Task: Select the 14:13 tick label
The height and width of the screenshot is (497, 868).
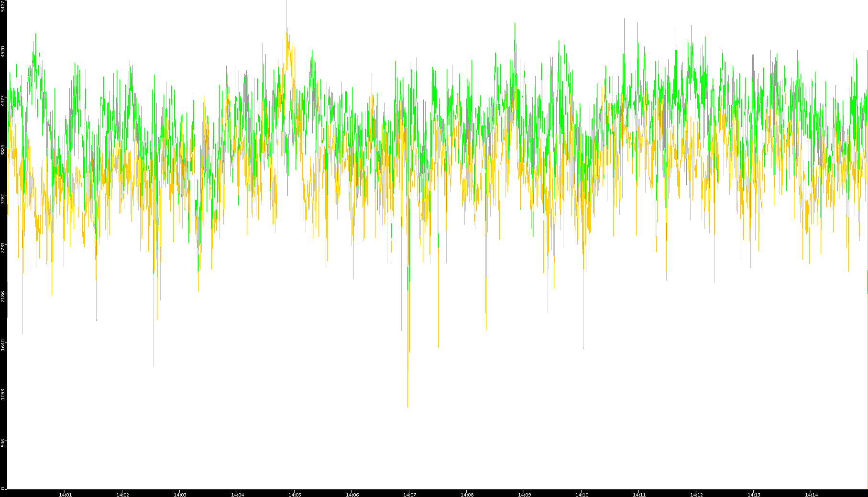Action: click(x=754, y=495)
